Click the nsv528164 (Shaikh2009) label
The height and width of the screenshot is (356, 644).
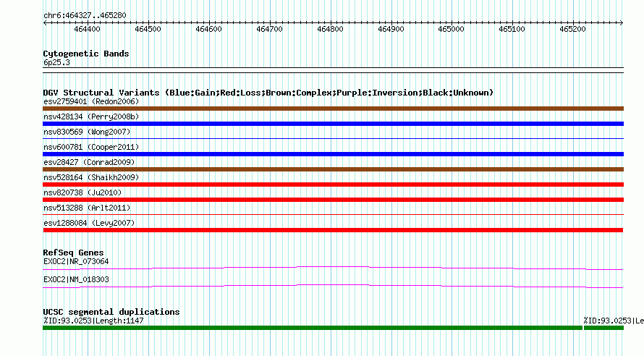[91, 177]
